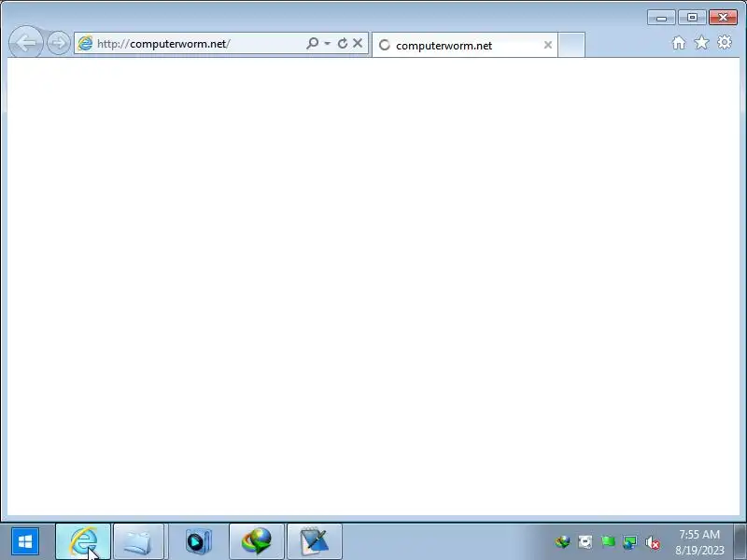This screenshot has width=747, height=560.
Task: Click the magnifier Search icon in address bar
Action: click(313, 43)
